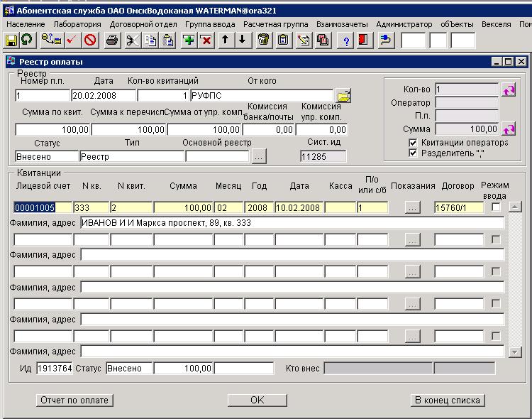The width and height of the screenshot is (532, 419).
Task: Click the red circle cancel icon
Action: coord(90,40)
